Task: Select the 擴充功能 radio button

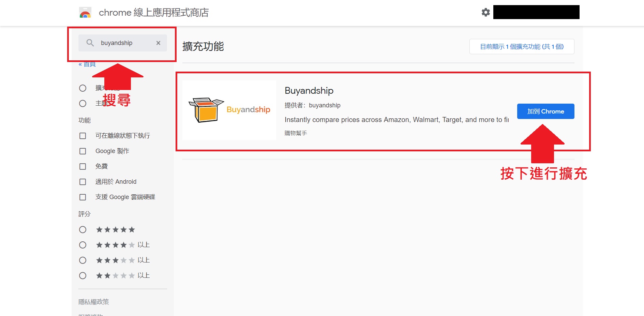Action: [x=83, y=88]
